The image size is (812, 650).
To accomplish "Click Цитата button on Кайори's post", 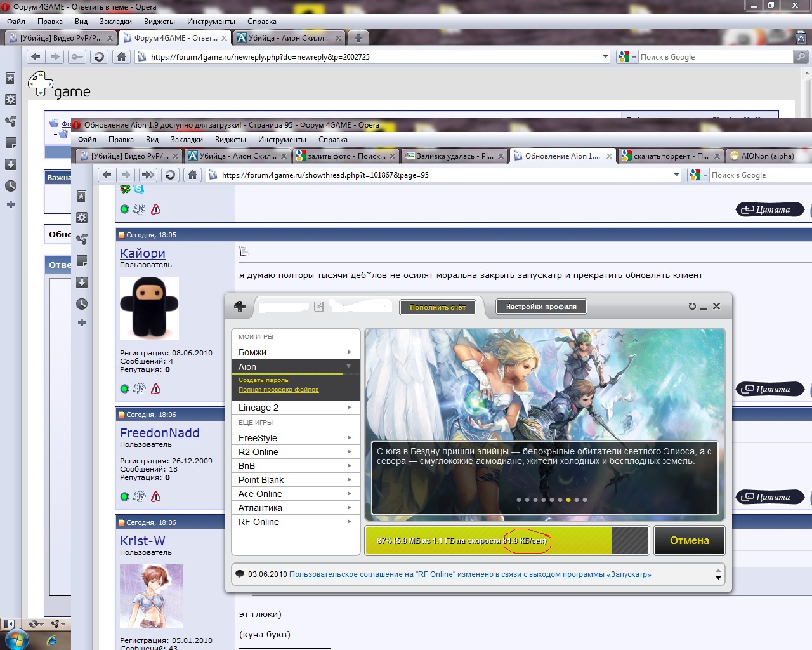I will [770, 389].
